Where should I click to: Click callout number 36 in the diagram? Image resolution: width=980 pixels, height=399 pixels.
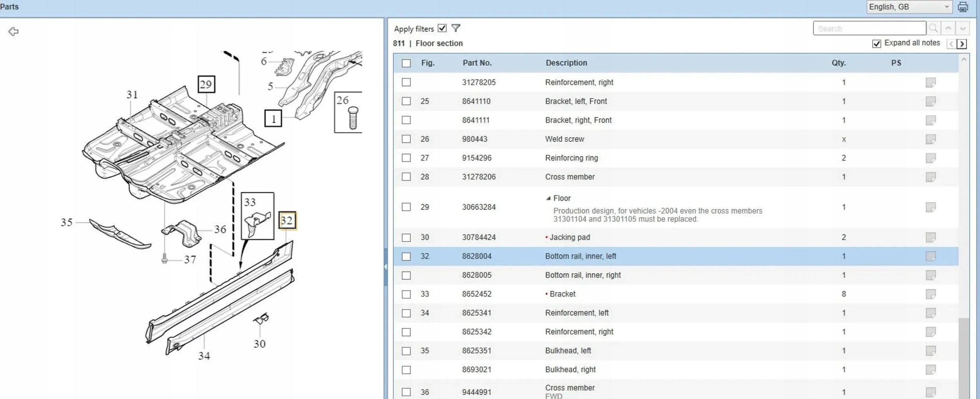point(220,230)
